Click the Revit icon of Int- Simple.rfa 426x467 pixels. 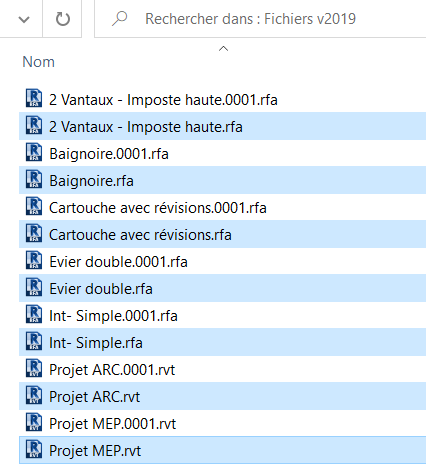tap(34, 342)
